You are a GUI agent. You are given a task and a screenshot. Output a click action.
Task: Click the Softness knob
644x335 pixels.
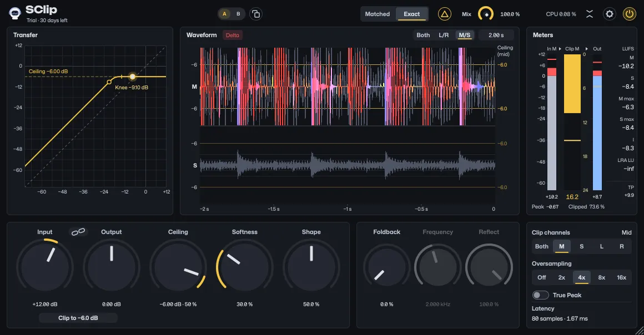coord(245,267)
